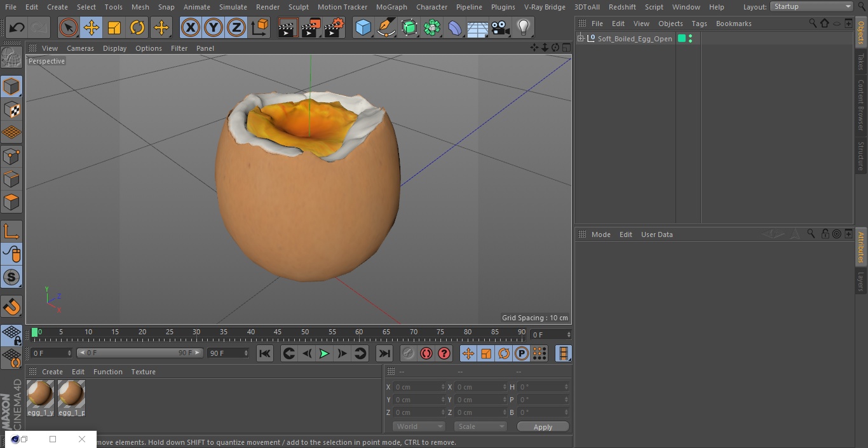
Task: Click keyframe selection question mark icon
Action: pyautogui.click(x=444, y=354)
